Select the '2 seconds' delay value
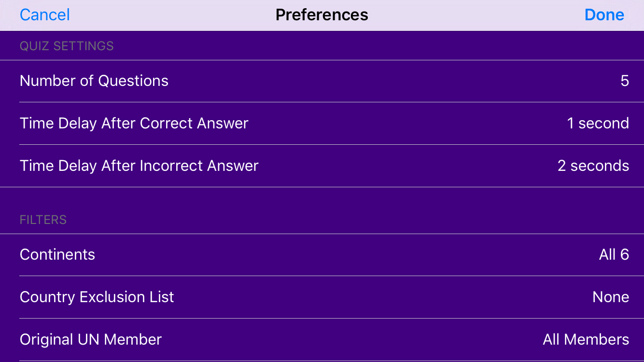Image resolution: width=644 pixels, height=362 pixels. point(593,166)
